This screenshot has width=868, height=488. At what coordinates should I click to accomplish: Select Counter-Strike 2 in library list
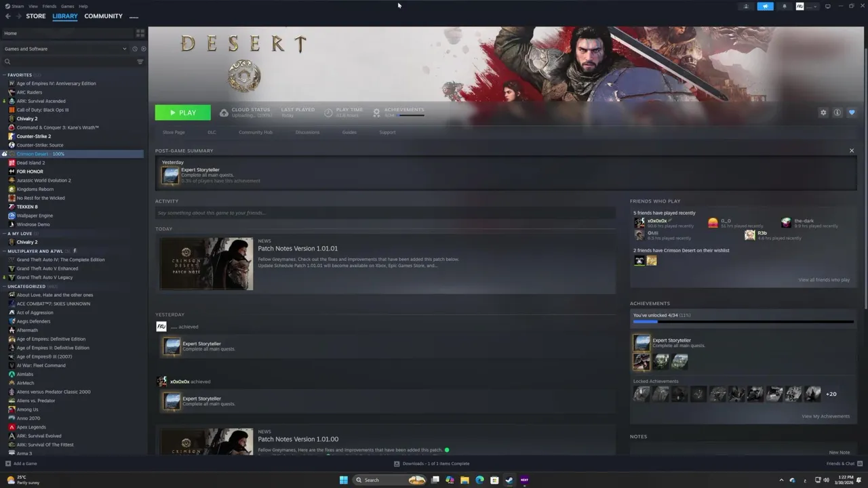click(33, 136)
